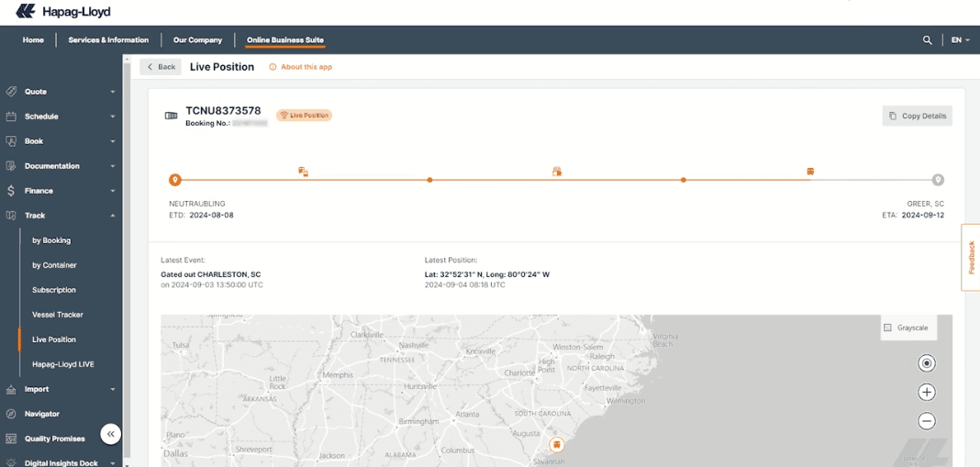The width and height of the screenshot is (980, 467).
Task: Open Track by Container
Action: [54, 265]
